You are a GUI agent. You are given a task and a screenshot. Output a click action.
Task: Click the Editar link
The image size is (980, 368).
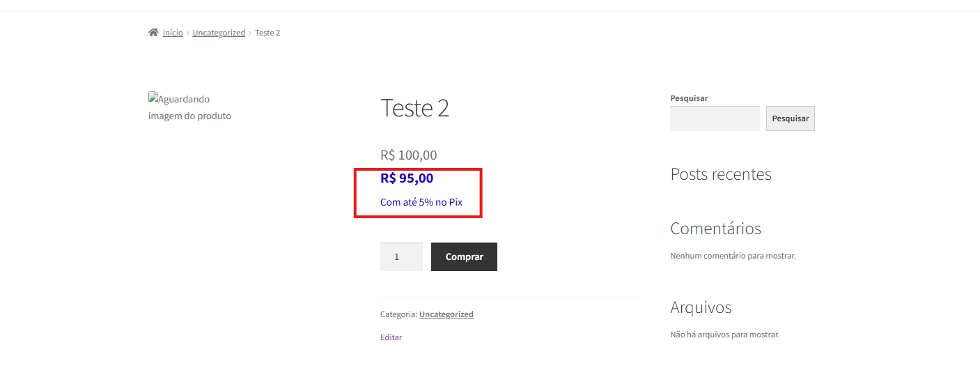pos(391,337)
